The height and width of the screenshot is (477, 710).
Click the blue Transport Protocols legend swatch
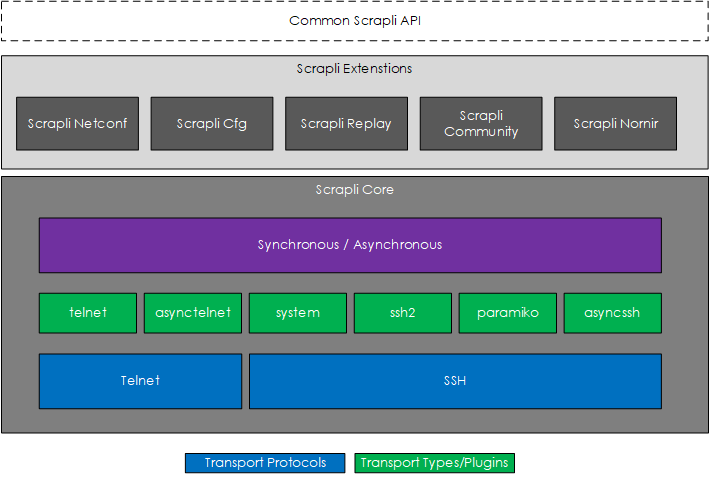tap(265, 463)
